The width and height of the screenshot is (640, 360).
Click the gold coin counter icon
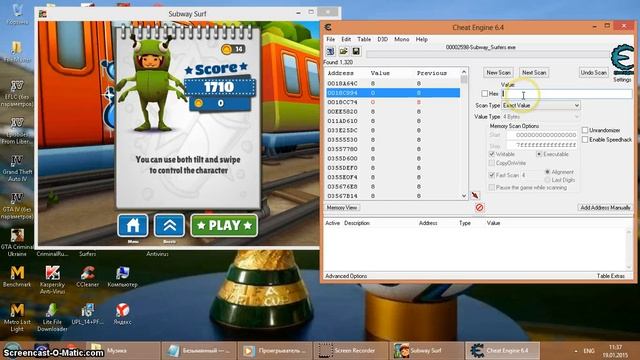pos(226,49)
